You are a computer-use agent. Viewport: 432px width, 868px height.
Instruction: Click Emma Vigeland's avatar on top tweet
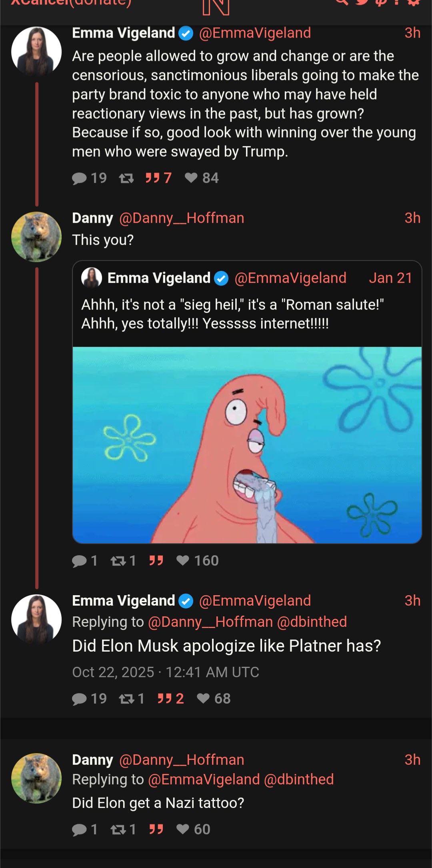click(36, 52)
